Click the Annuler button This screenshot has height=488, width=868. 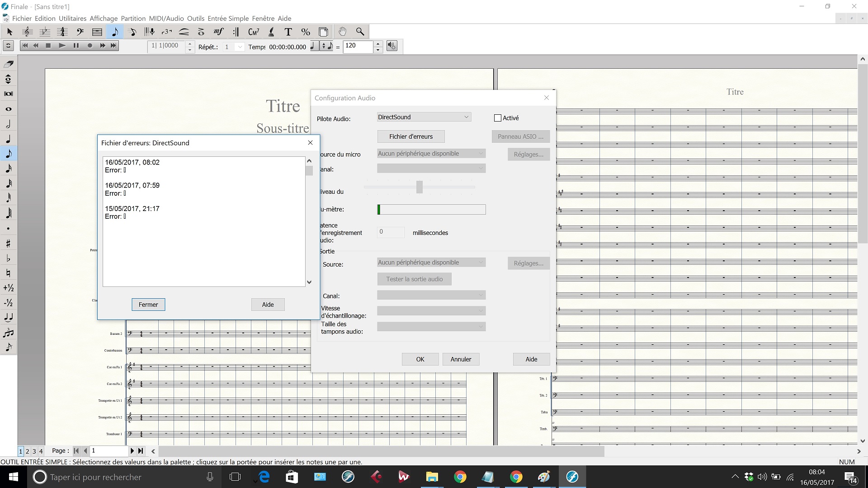[x=460, y=359]
